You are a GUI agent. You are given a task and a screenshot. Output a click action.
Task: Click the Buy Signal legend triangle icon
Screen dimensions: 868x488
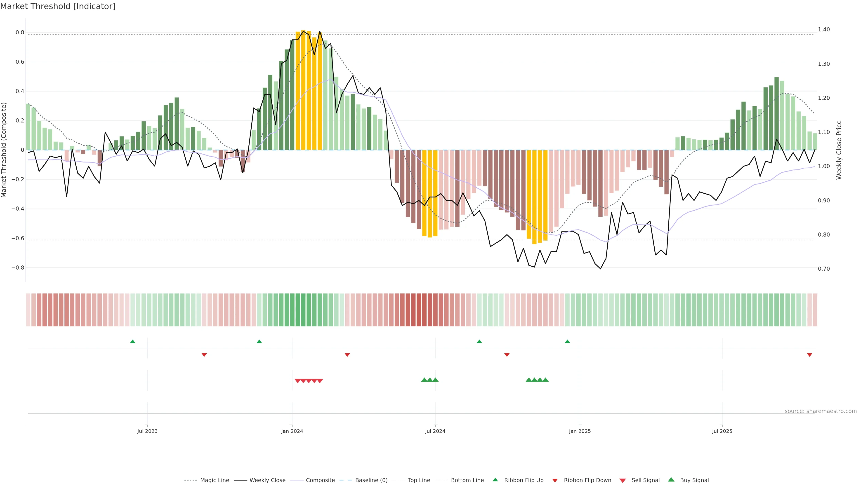click(x=671, y=480)
